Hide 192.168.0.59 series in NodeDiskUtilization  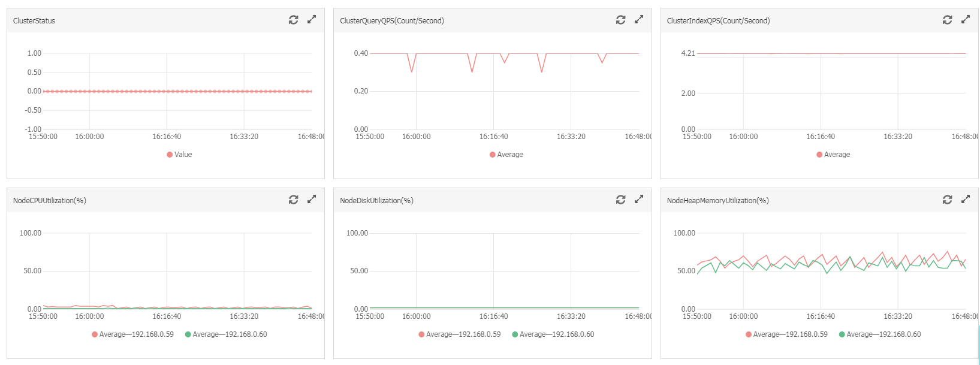point(460,334)
